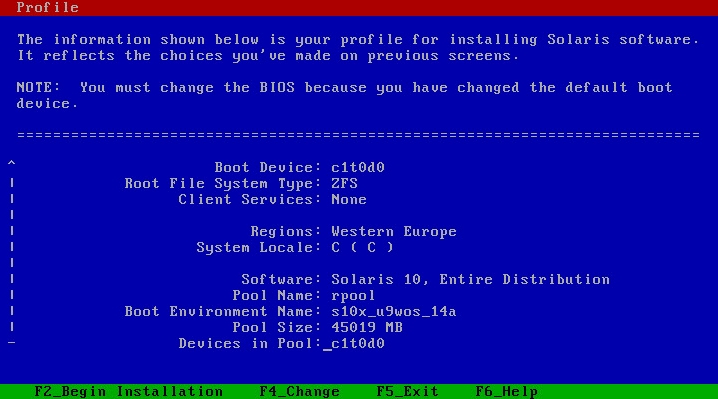This screenshot has height=399, width=718.
Task: Select Solaris 10, Entire Distribution value
Action: (x=470, y=279)
